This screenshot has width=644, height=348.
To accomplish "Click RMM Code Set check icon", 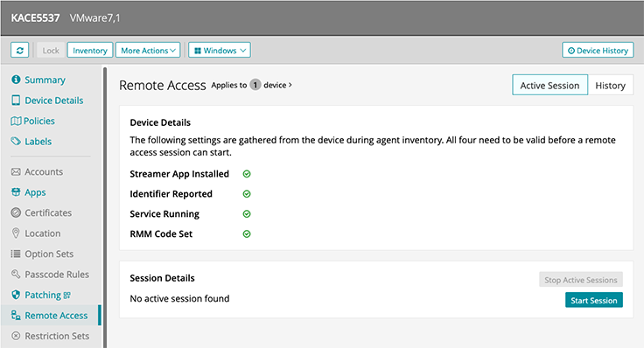I will (x=247, y=234).
